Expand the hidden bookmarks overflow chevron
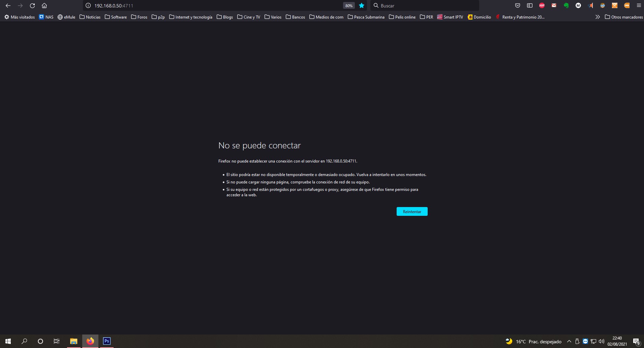This screenshot has height=348, width=644. pos(597,17)
